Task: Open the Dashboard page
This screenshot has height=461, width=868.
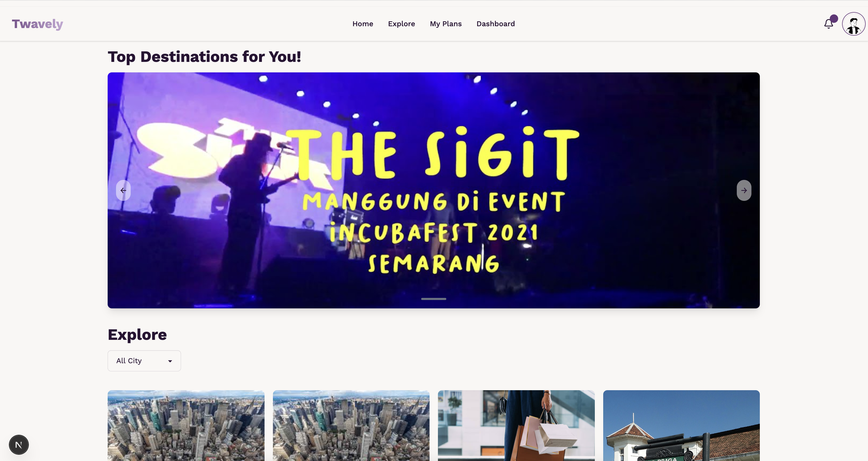Action: coord(495,24)
